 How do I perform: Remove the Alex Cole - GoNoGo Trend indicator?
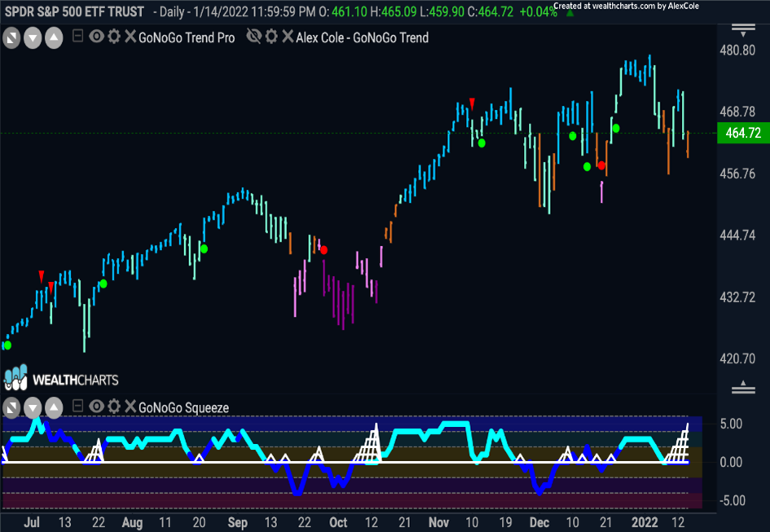[x=288, y=36]
